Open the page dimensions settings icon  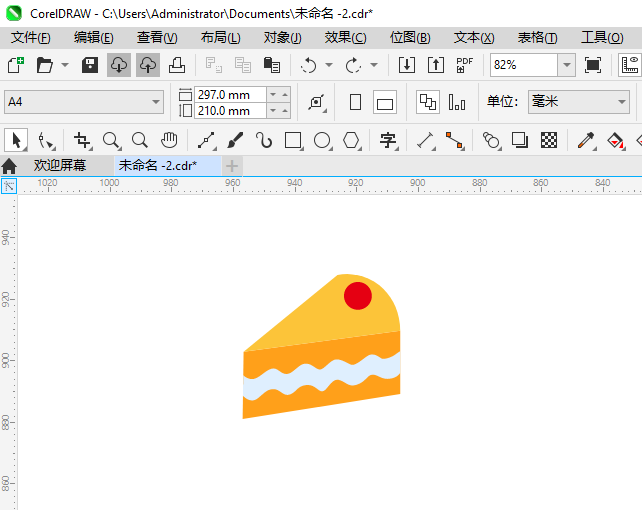(316, 102)
